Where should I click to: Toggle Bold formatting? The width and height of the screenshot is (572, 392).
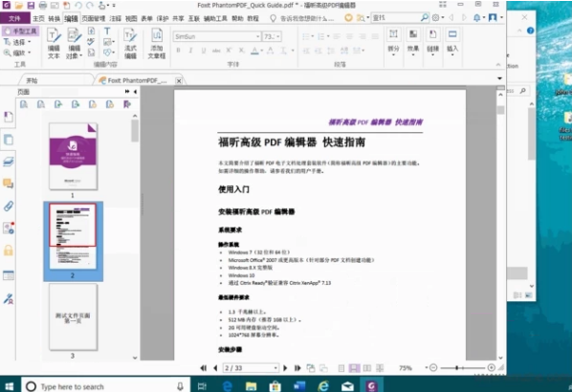(178, 51)
